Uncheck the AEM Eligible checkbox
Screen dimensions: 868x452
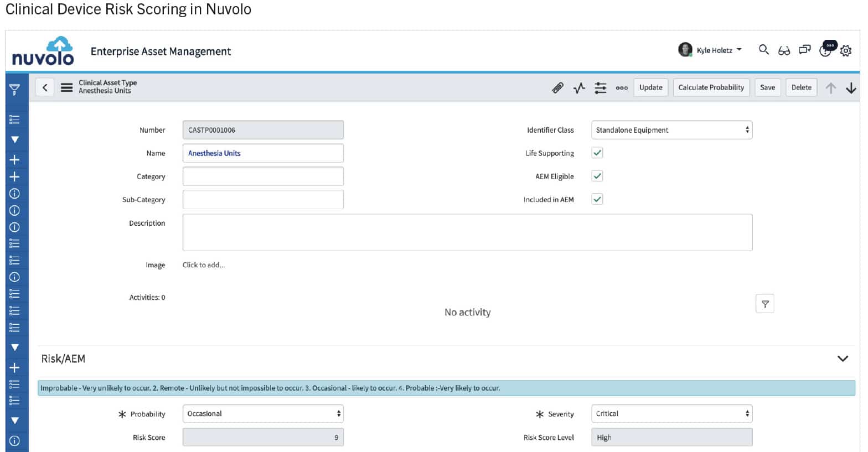coord(597,176)
